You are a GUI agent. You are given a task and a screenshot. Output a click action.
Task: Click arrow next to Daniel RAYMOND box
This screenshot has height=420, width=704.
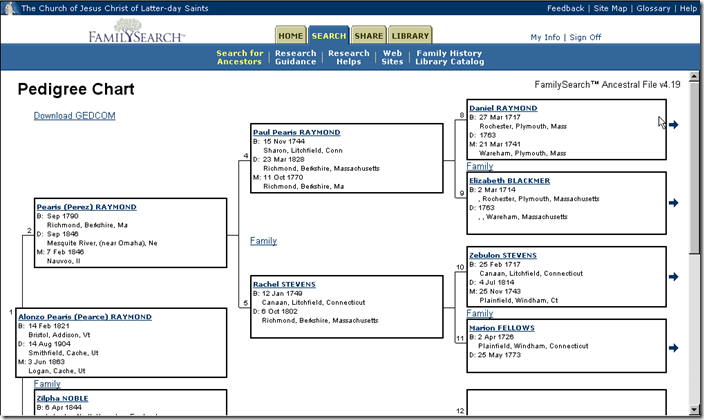[x=674, y=125]
